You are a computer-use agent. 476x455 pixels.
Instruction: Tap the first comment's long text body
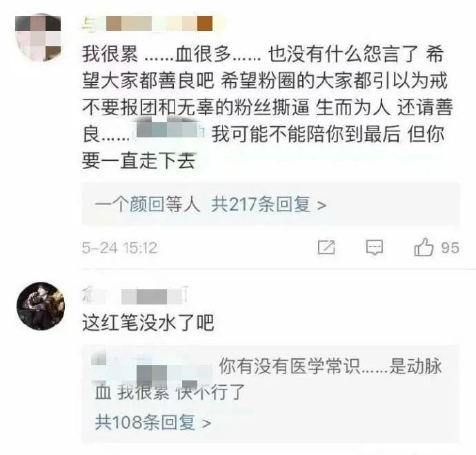pos(267,107)
